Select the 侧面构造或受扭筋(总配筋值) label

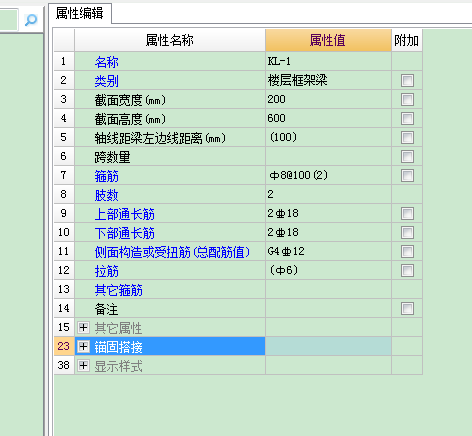click(172, 252)
